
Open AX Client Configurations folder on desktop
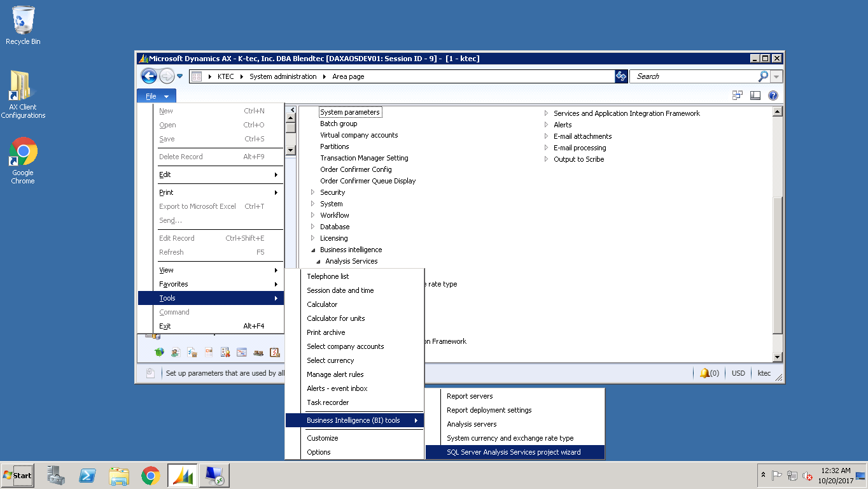23,94
